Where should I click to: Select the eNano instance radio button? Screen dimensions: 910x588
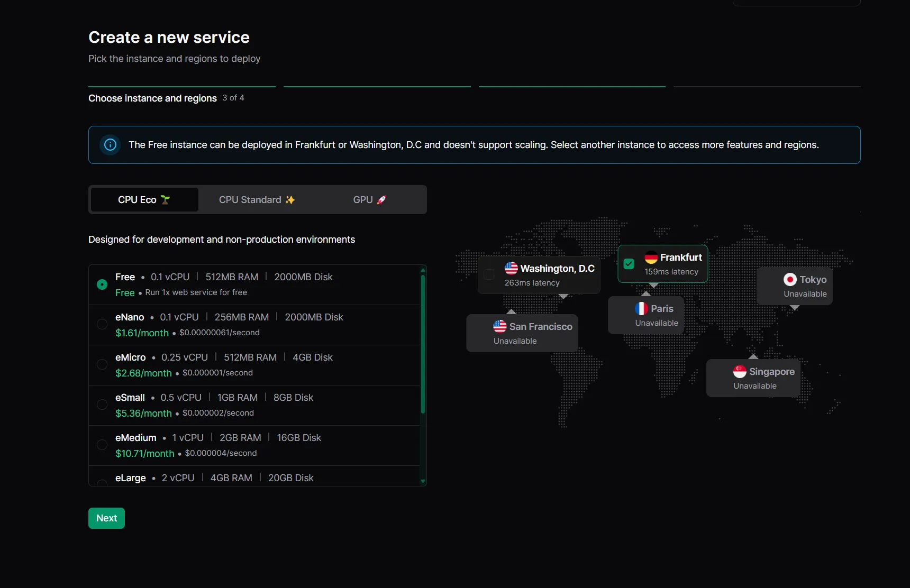click(102, 324)
